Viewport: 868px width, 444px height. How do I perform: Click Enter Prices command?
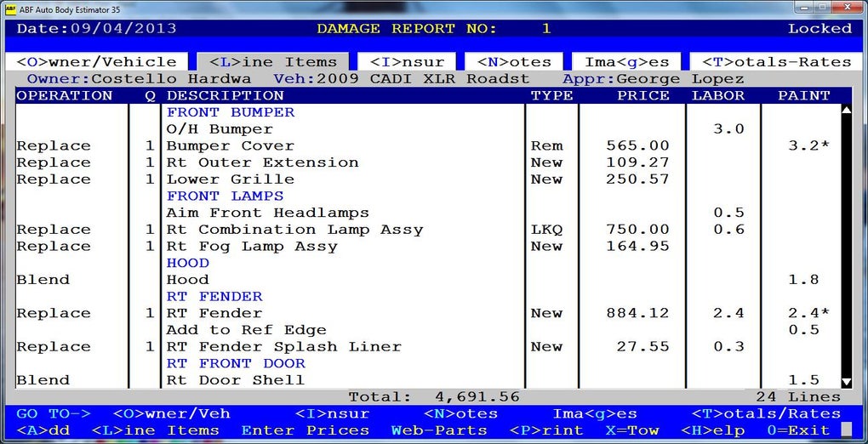click(306, 430)
